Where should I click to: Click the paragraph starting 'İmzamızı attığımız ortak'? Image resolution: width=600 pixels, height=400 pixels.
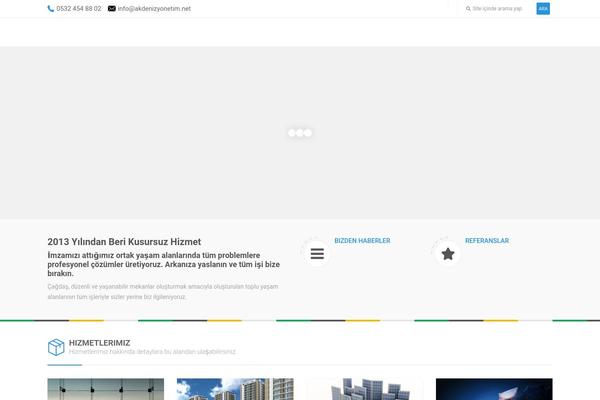point(163,264)
